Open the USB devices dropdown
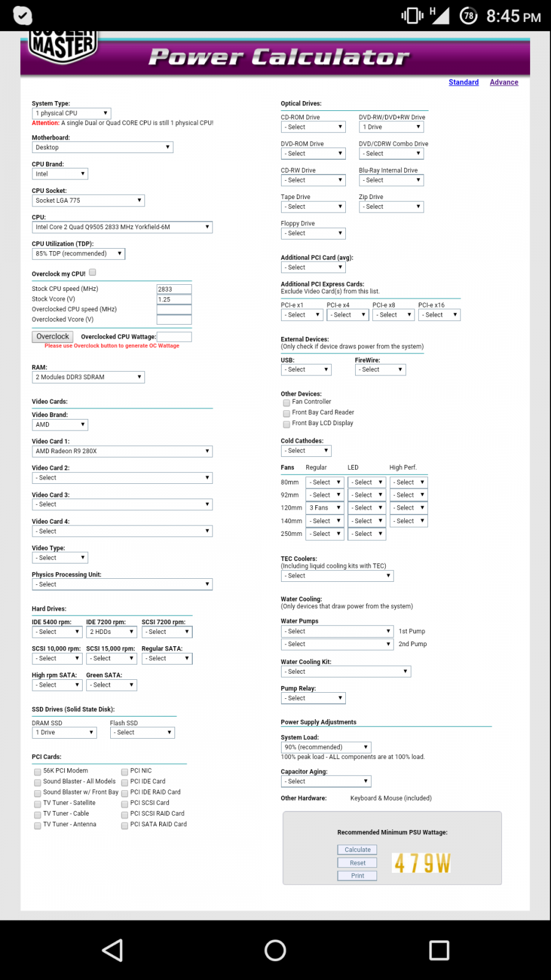 [x=306, y=370]
